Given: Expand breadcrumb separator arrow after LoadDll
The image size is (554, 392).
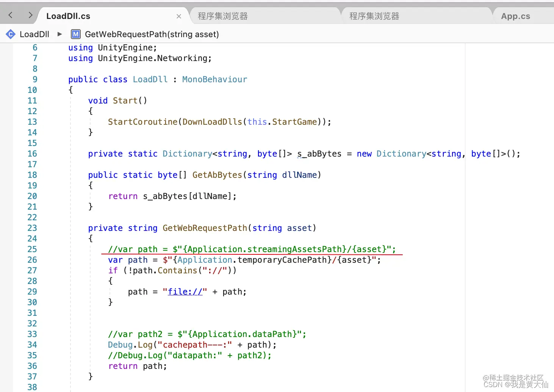Looking at the screenshot, I should pos(60,34).
